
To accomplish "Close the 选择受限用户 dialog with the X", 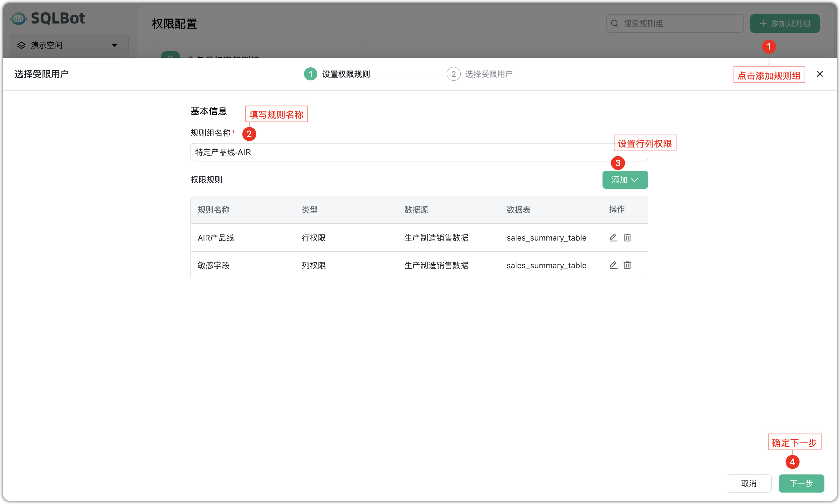I will (820, 74).
